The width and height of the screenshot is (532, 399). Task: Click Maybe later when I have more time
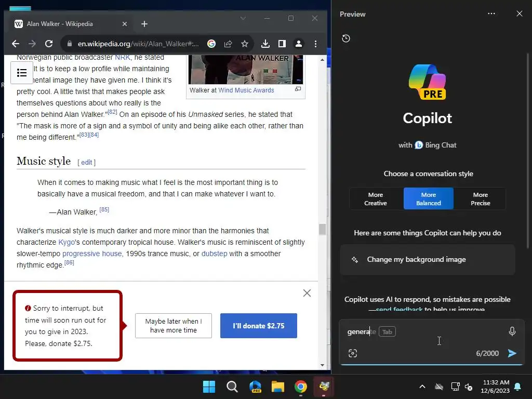tap(174, 326)
